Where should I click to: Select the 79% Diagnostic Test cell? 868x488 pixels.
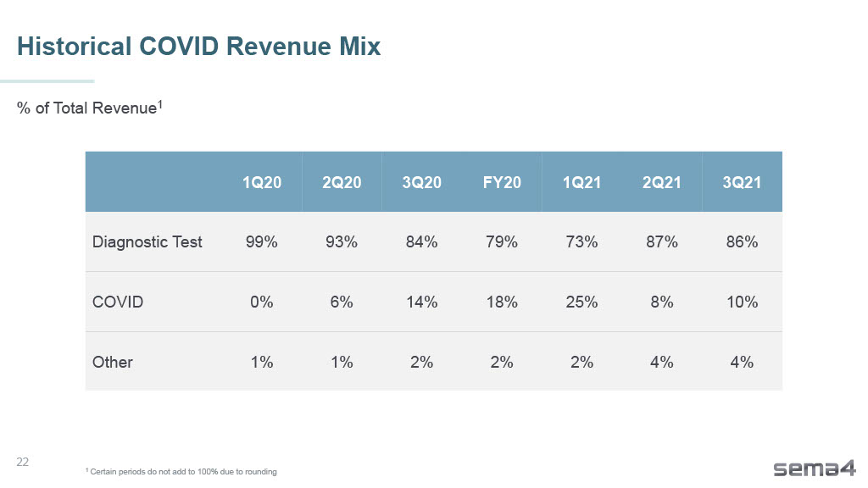[x=502, y=241]
